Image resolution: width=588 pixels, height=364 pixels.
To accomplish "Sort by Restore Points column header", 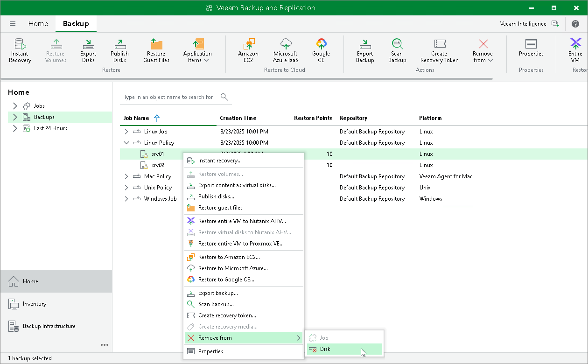I will [313, 118].
